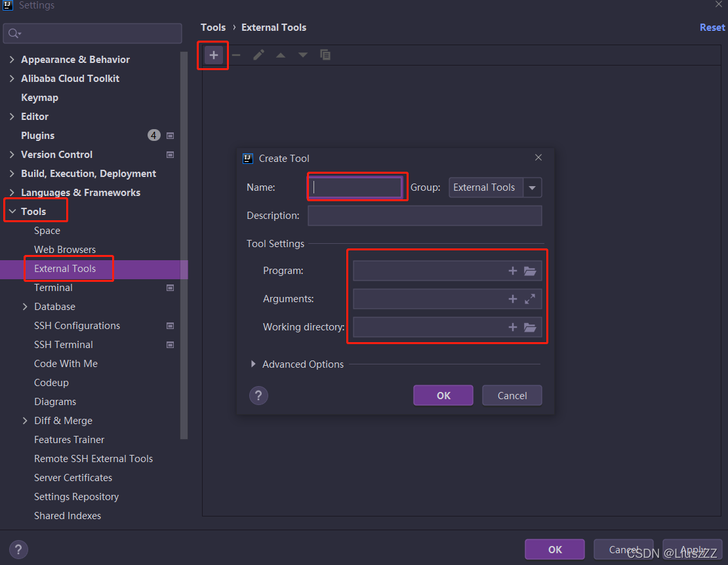This screenshot has height=565, width=728.
Task: Click Tools in the breadcrumb
Action: pyautogui.click(x=213, y=28)
